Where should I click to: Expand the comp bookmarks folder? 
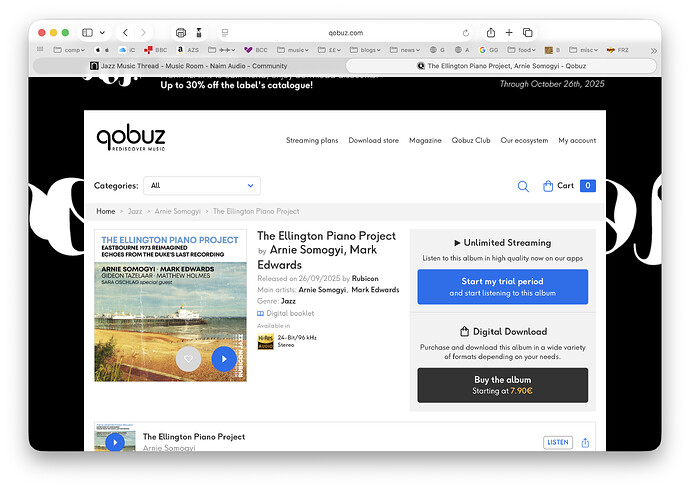pyautogui.click(x=69, y=50)
